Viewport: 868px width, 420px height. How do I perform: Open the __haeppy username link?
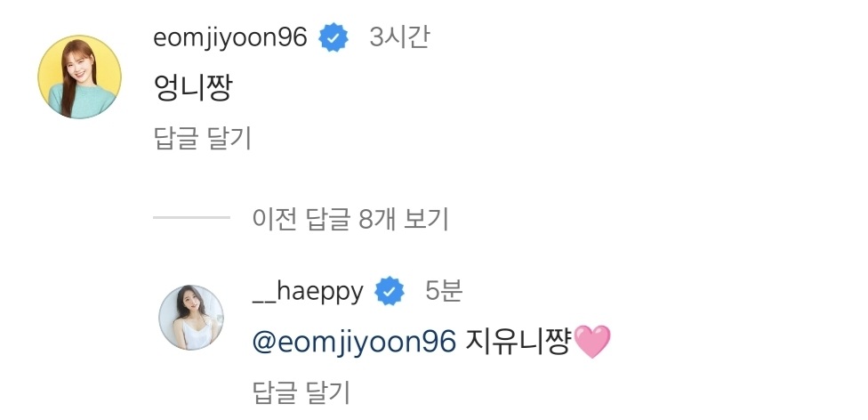point(308,292)
